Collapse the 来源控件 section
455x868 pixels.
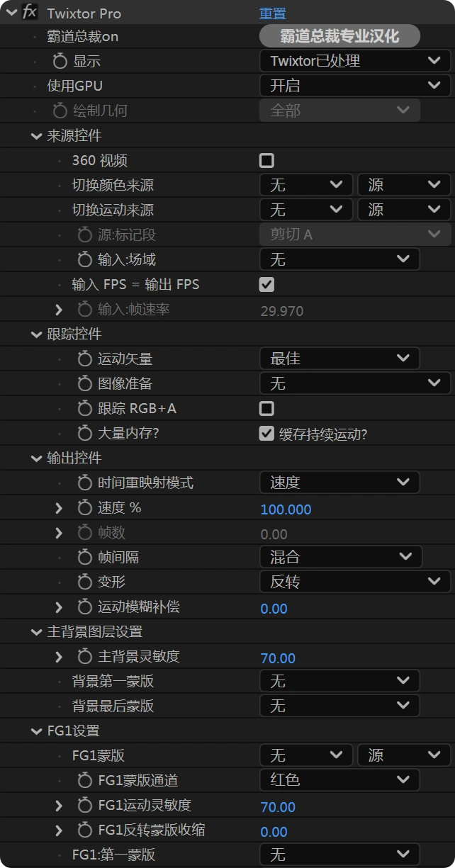(36, 136)
